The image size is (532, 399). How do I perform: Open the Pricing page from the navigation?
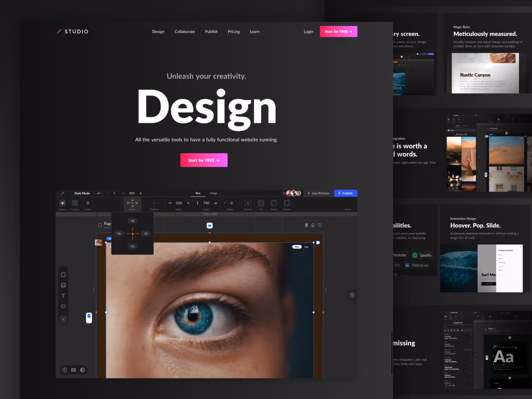pos(234,31)
